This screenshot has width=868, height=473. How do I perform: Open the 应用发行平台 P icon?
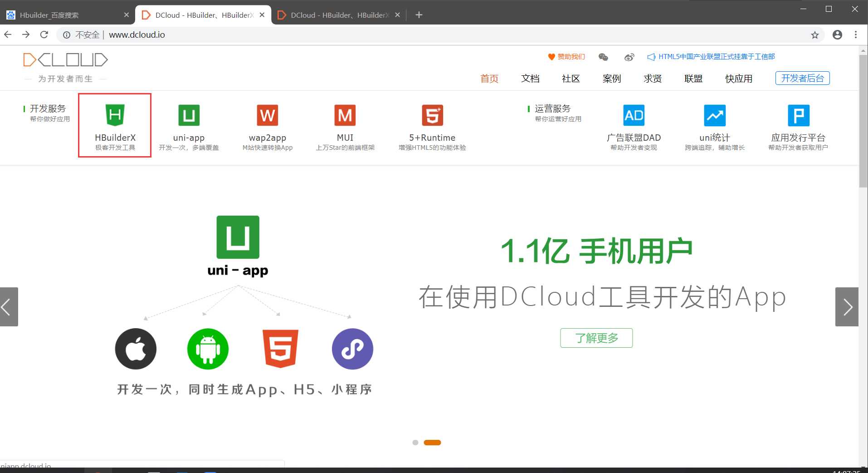coord(798,115)
